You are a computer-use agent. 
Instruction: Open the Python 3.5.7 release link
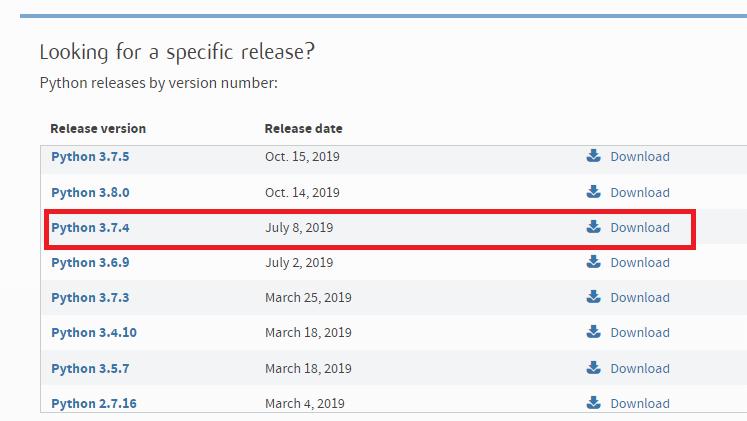point(90,369)
